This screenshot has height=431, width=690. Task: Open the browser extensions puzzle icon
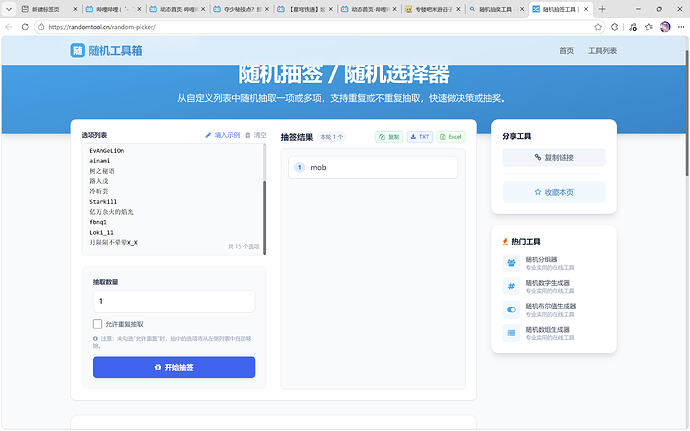[x=614, y=27]
